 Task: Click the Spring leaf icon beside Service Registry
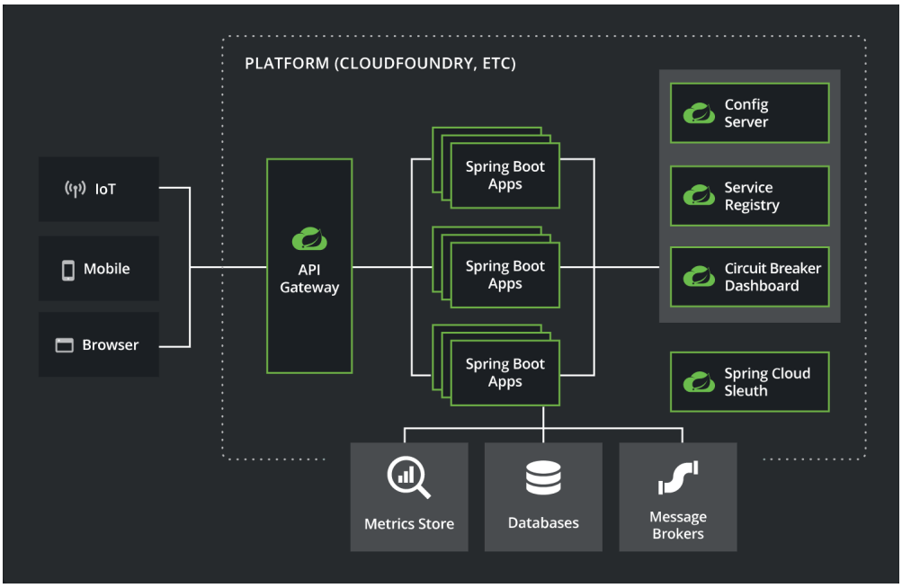click(x=699, y=195)
